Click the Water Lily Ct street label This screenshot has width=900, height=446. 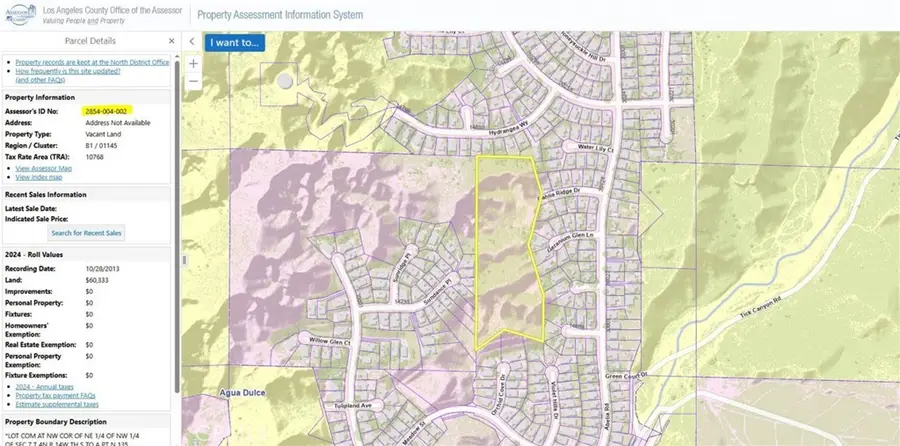coord(596,148)
